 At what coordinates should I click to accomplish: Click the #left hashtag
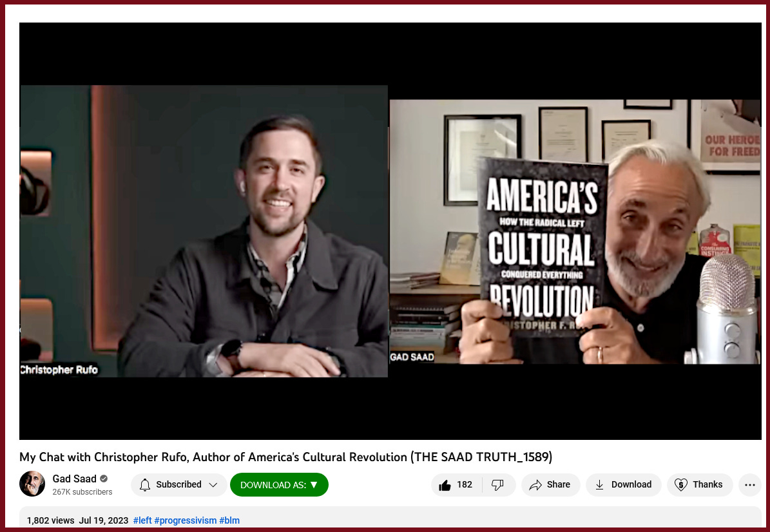pyautogui.click(x=142, y=520)
